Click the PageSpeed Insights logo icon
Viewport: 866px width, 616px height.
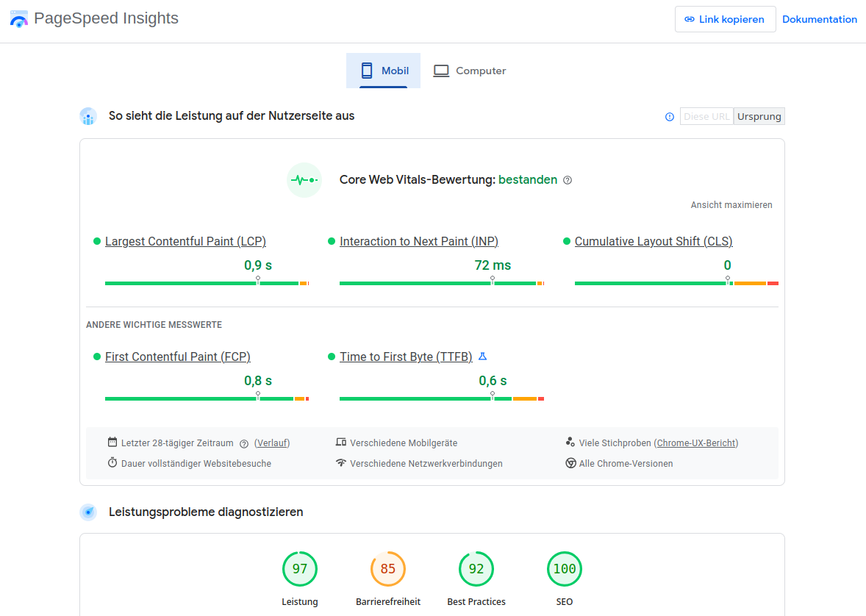coord(19,19)
